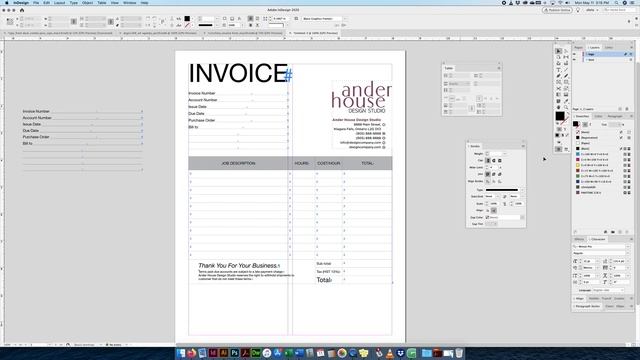640x360 pixels.
Task: Open Finder from the Dock
Action: (181, 353)
